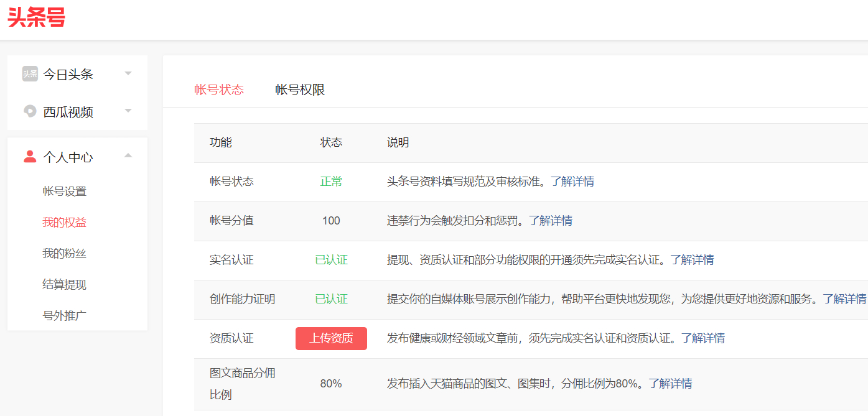Click the 图文商品分佣比例 row label

click(243, 384)
